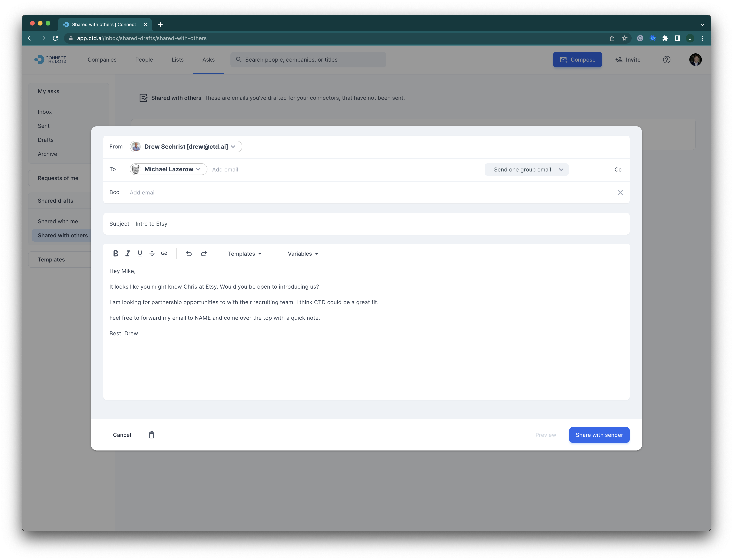Apply strikethrough formatting
733x560 pixels.
(x=152, y=253)
